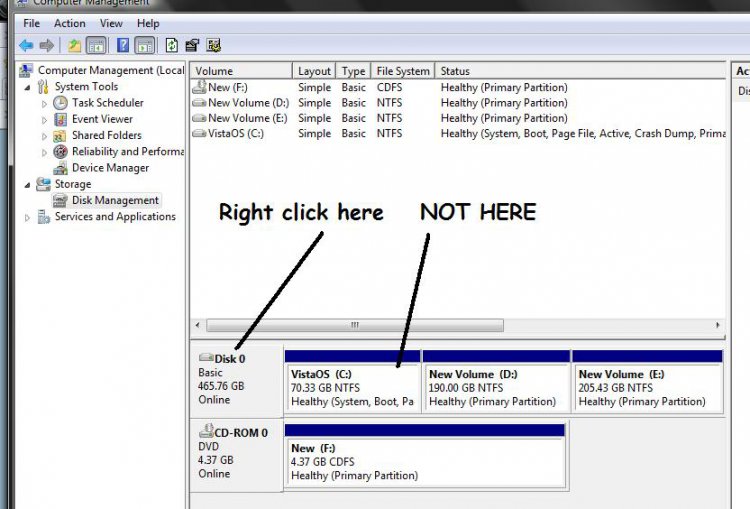Select Task Scheduler in the tree
Image resolution: width=750 pixels, height=509 pixels.
108,103
